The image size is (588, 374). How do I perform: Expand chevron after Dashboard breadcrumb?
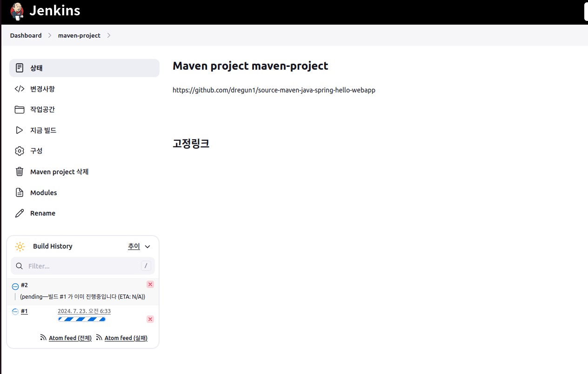(50, 35)
